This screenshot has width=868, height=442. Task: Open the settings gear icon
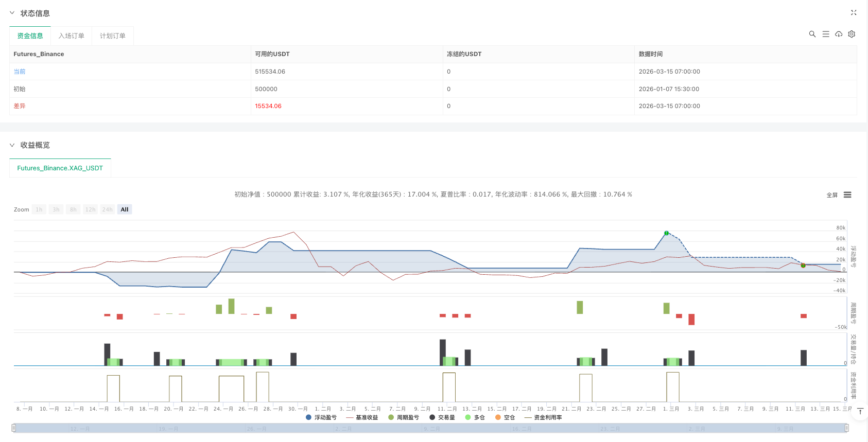click(852, 34)
